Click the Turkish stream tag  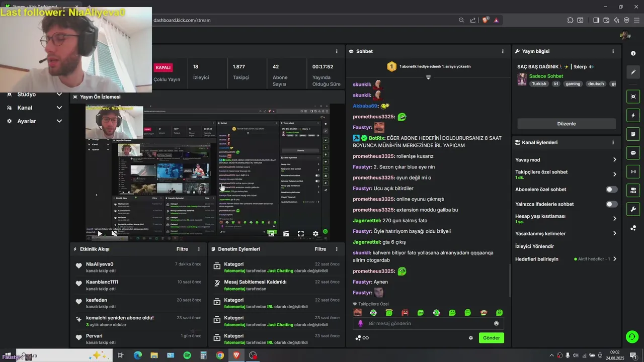point(539,84)
